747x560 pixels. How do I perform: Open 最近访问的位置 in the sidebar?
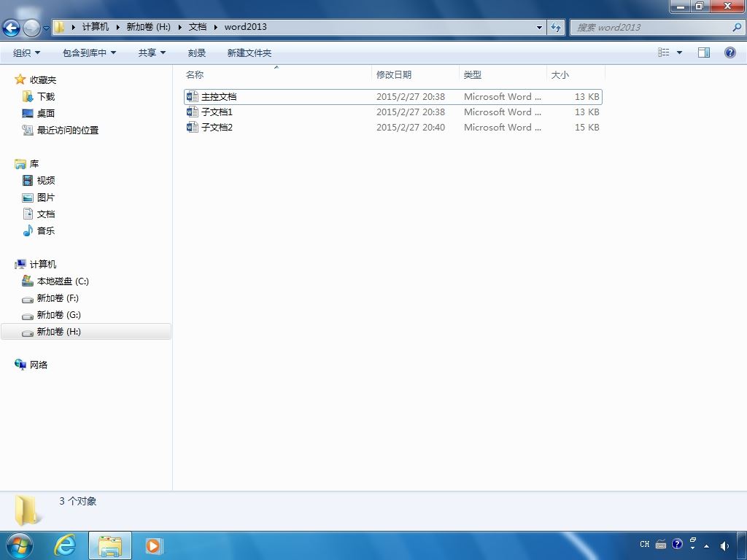[x=68, y=130]
